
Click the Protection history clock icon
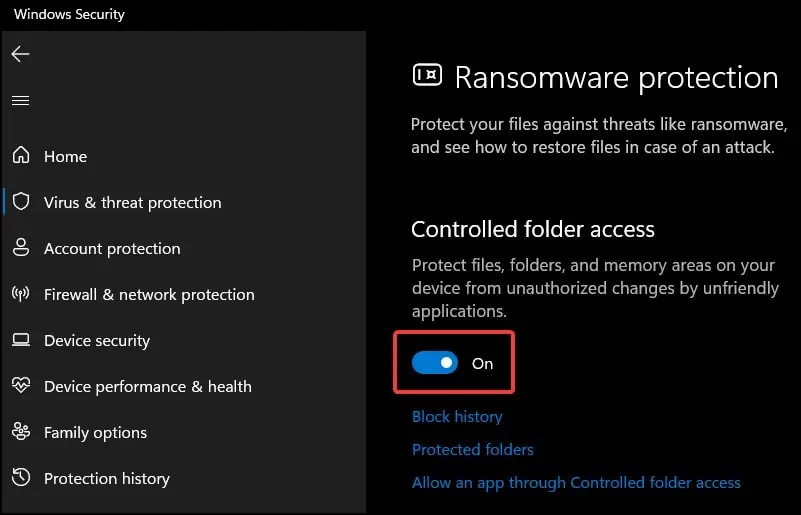click(21, 478)
